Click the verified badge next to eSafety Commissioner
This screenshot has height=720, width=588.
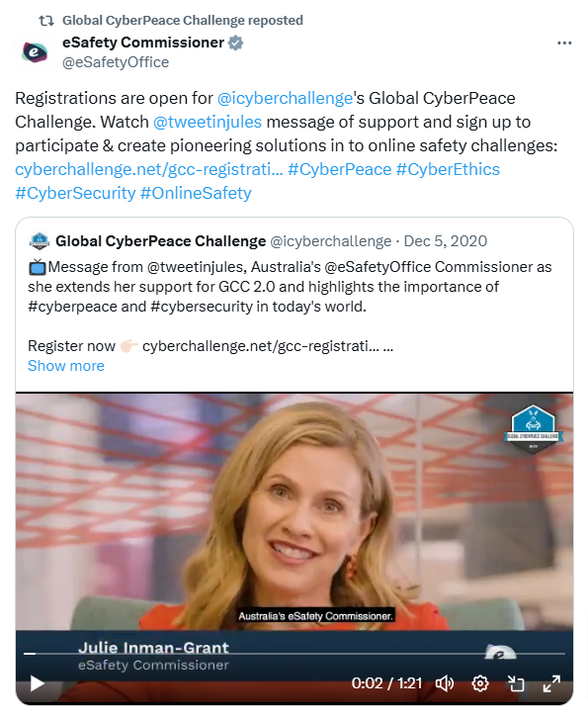point(236,43)
